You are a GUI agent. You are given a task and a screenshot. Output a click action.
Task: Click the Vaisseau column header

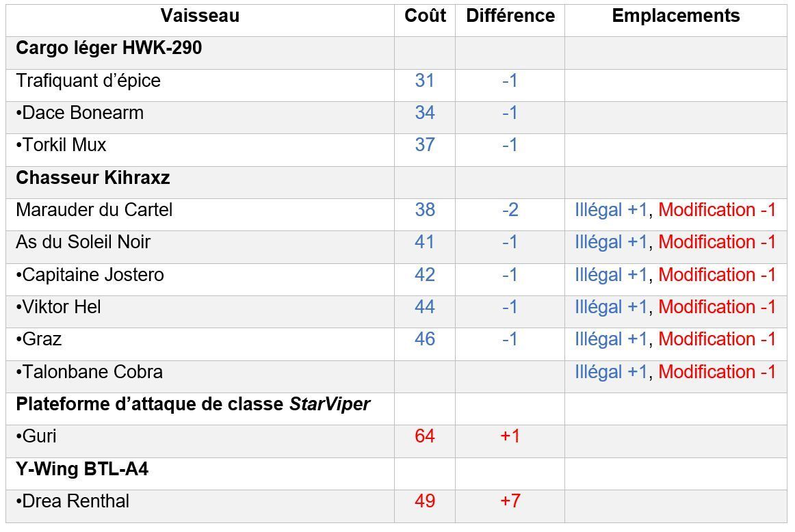tap(200, 16)
